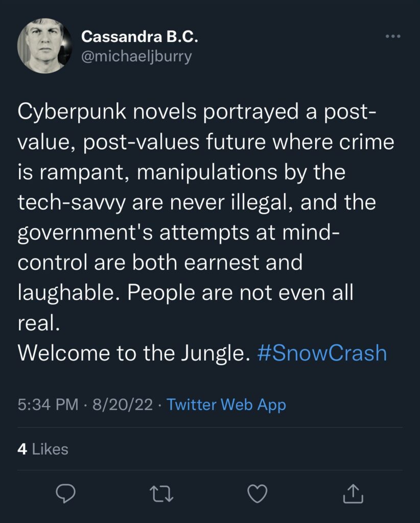Open the @michaeljburry handle link
Viewport: 420px width, 523px height.
136,56
